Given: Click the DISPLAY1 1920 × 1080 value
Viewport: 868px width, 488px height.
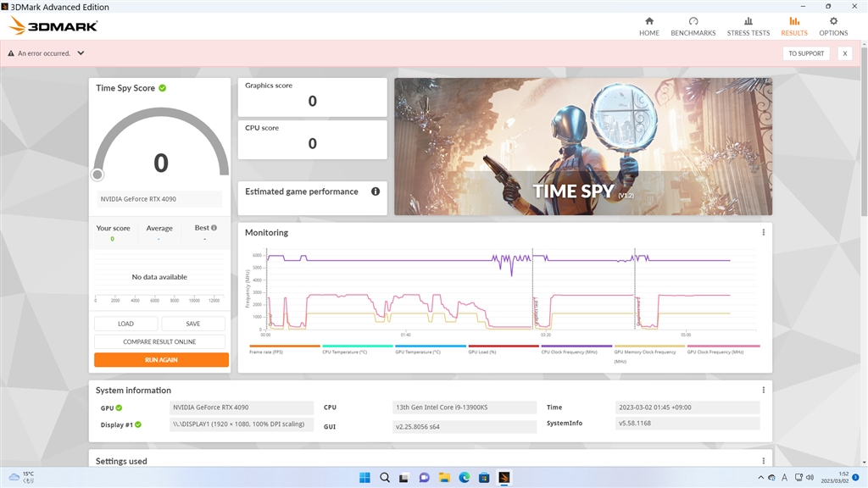Looking at the screenshot, I should pyautogui.click(x=242, y=424).
